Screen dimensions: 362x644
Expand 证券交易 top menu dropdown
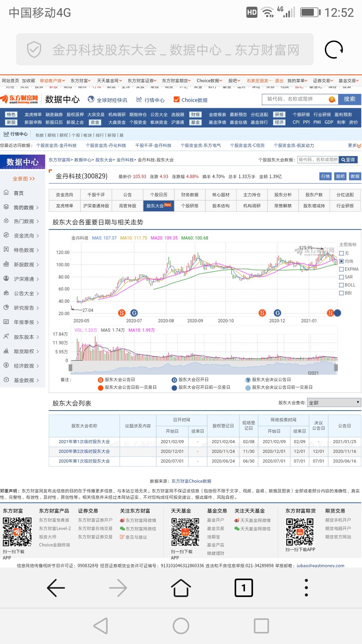click(x=323, y=80)
